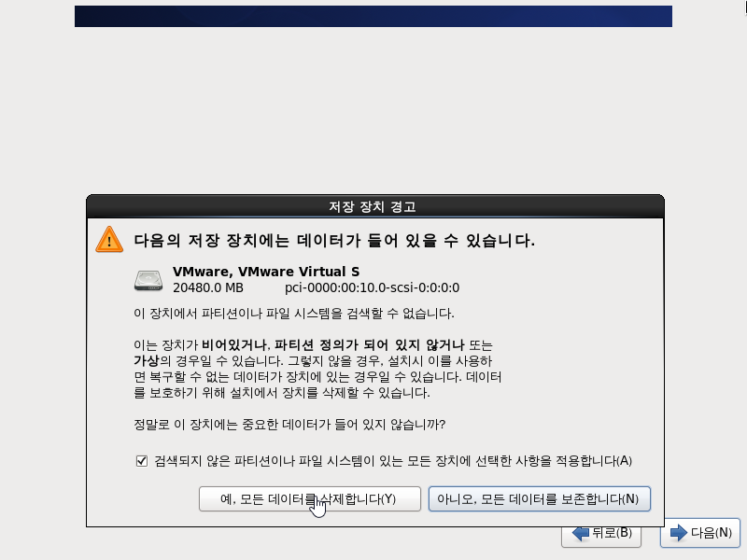
Task: Click the orange warning triangle icon
Action: pyautogui.click(x=109, y=239)
